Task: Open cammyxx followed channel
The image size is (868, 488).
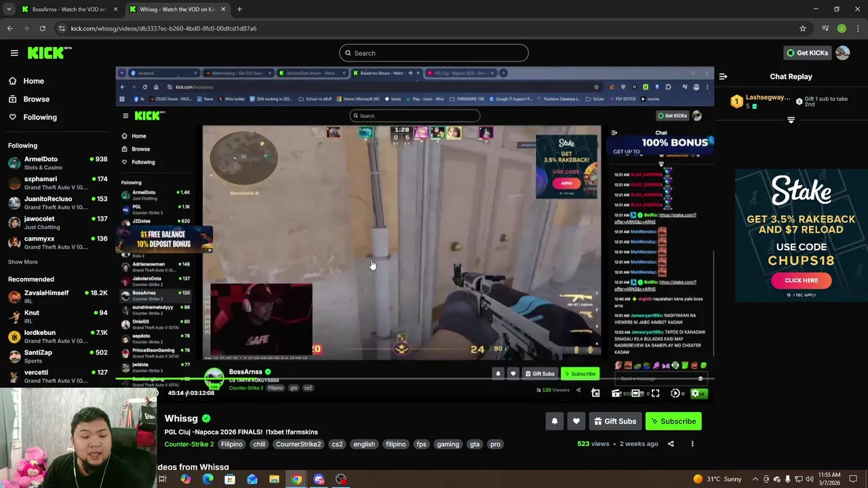Action: point(58,242)
